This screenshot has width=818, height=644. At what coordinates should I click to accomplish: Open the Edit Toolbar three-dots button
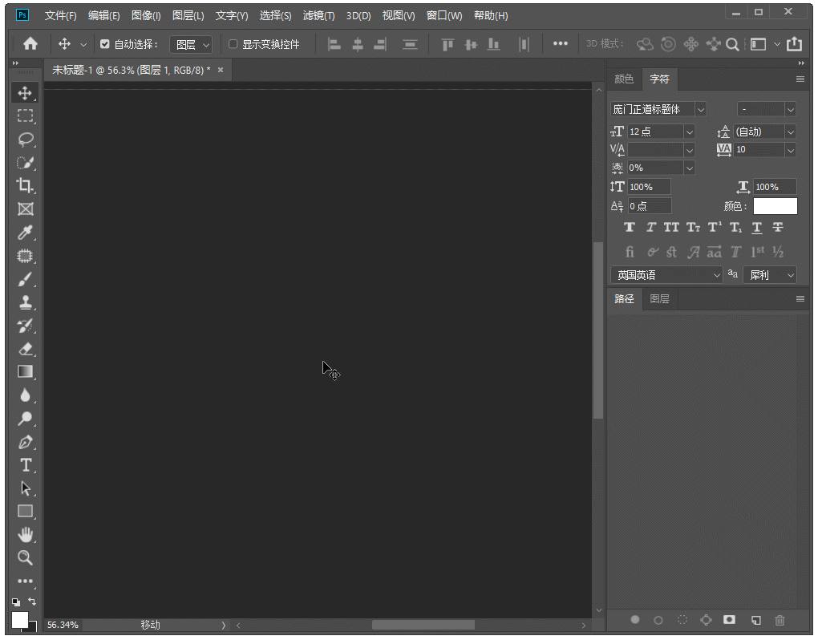tap(25, 581)
